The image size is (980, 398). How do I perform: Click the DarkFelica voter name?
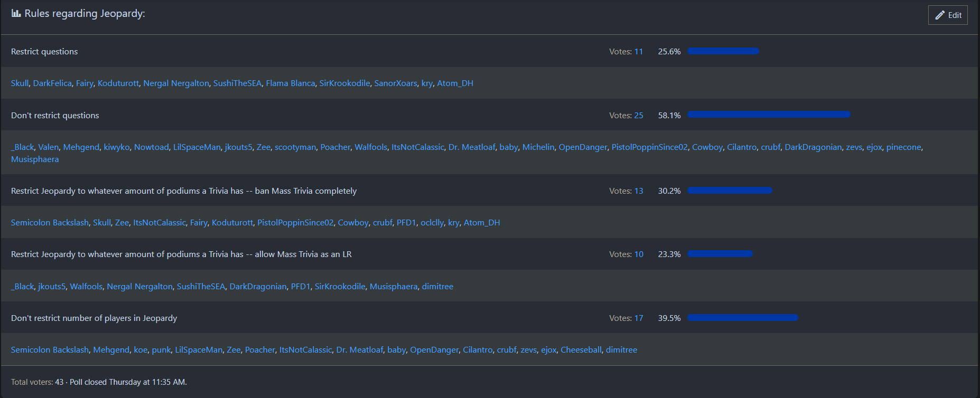[52, 83]
